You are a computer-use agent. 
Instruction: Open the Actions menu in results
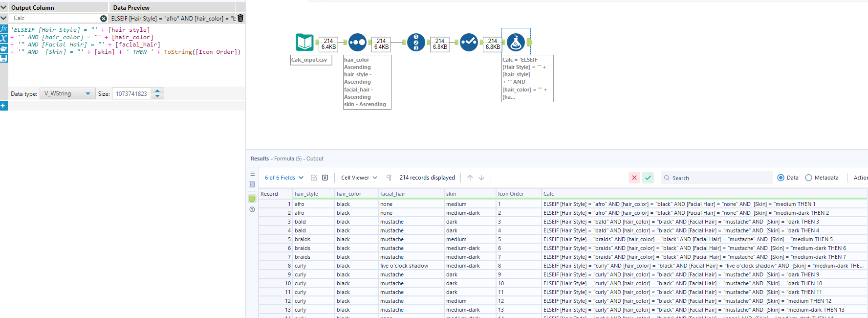click(860, 178)
